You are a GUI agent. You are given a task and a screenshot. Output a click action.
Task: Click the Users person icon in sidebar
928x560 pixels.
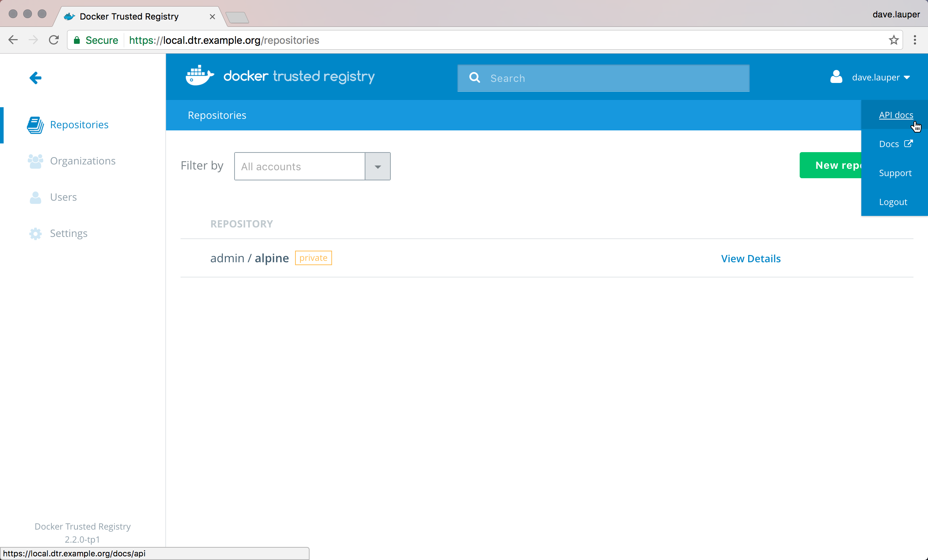[x=36, y=197]
